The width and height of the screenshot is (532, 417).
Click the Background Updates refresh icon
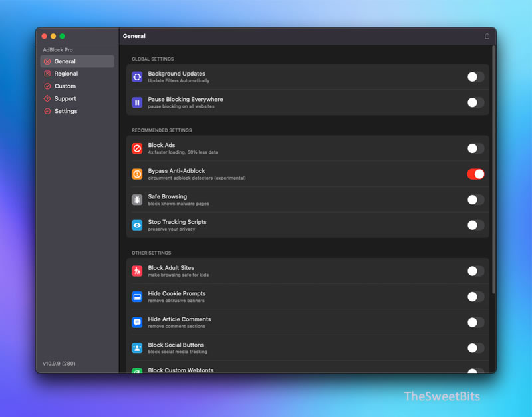pyautogui.click(x=137, y=77)
